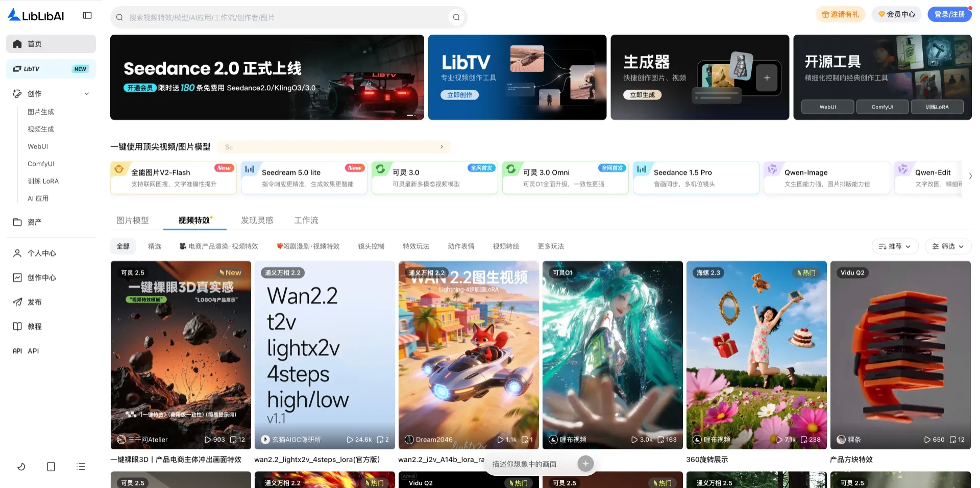
Task: Switch to the 工作流 tab
Action: [x=306, y=220]
